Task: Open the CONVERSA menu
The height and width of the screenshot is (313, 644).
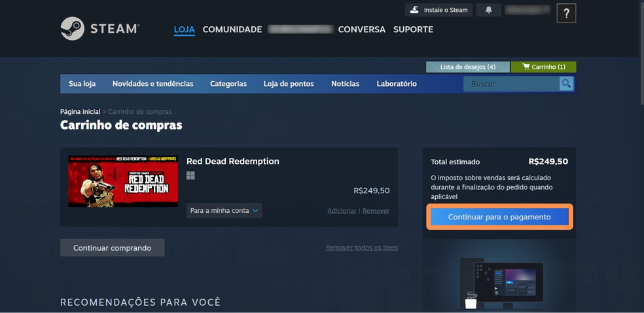Action: coord(361,29)
